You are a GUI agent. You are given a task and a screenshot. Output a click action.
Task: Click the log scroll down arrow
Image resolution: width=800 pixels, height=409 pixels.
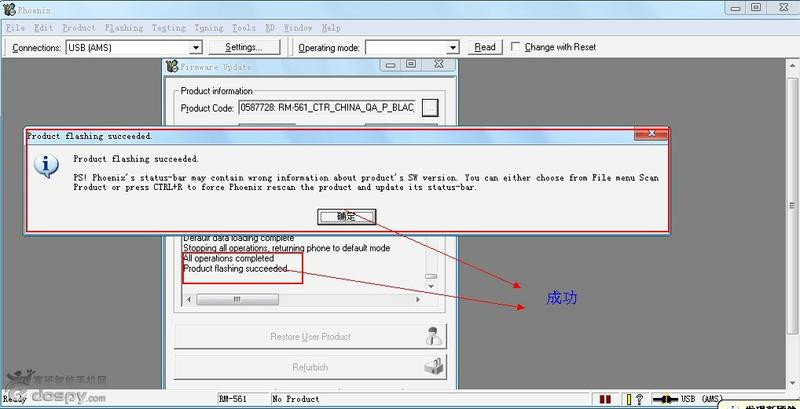431,287
